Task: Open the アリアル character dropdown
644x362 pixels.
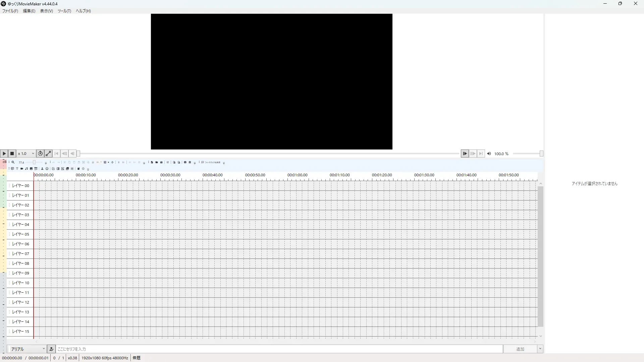Action: (x=28, y=349)
